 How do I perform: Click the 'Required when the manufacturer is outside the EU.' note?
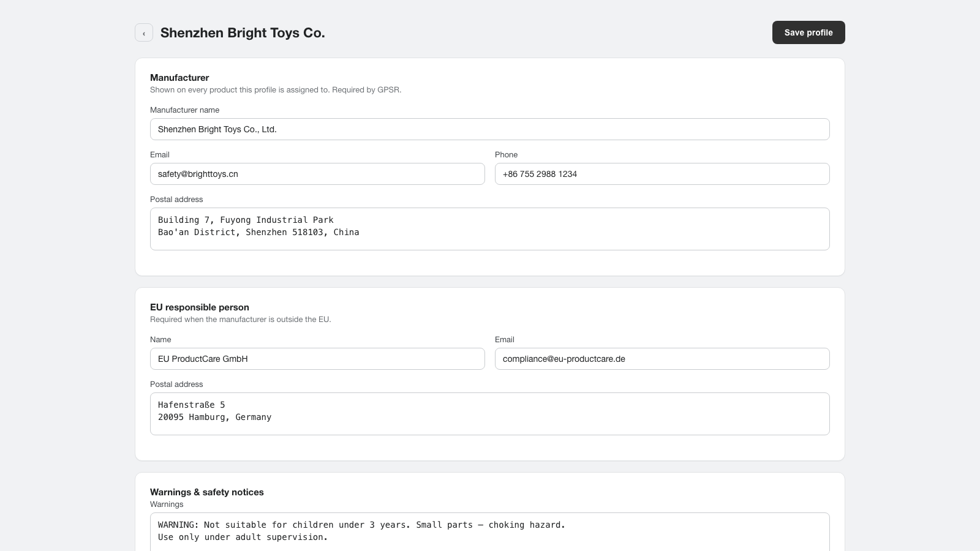(241, 320)
